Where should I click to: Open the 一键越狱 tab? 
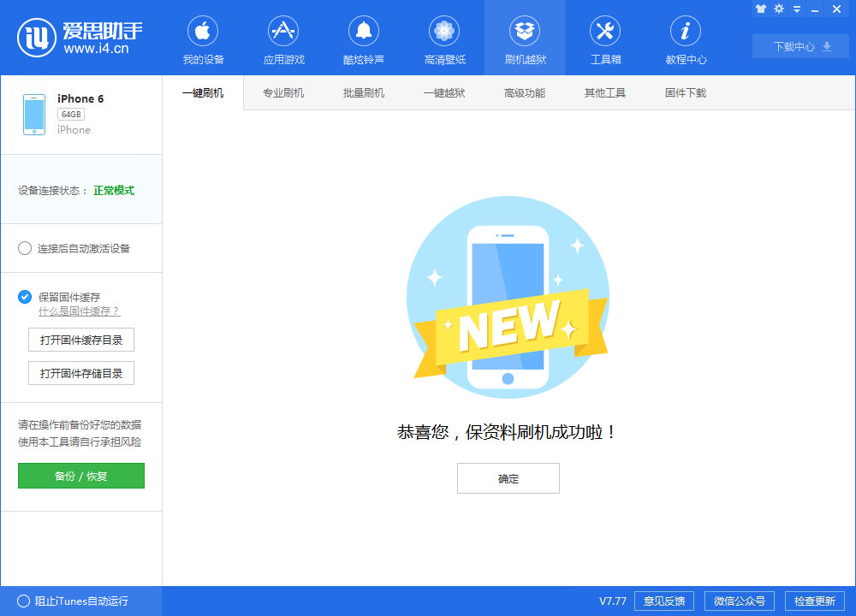point(444,92)
